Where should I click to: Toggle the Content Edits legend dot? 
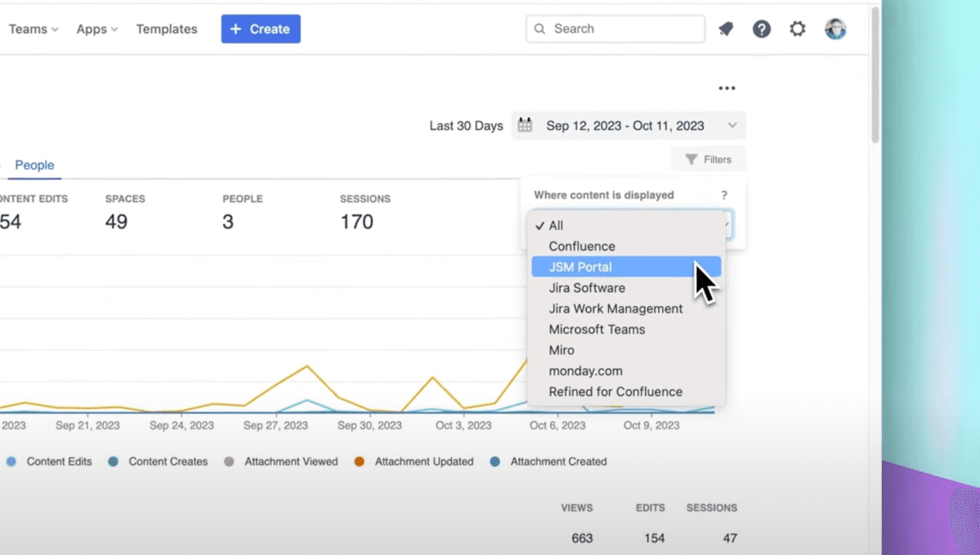click(11, 461)
